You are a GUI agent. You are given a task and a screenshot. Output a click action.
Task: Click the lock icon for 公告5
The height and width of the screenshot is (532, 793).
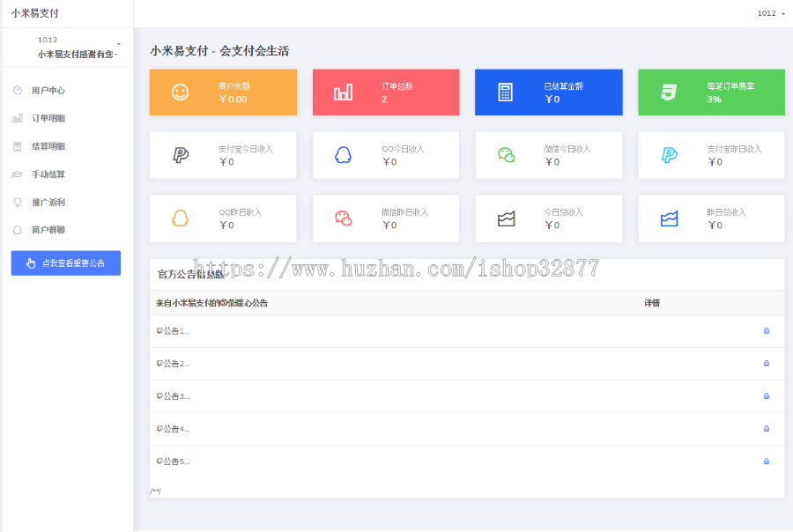767,462
